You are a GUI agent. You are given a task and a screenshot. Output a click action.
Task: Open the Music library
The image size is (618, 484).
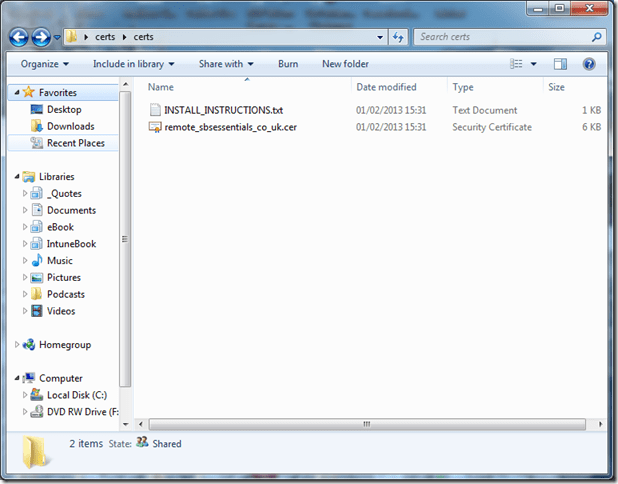pyautogui.click(x=59, y=261)
